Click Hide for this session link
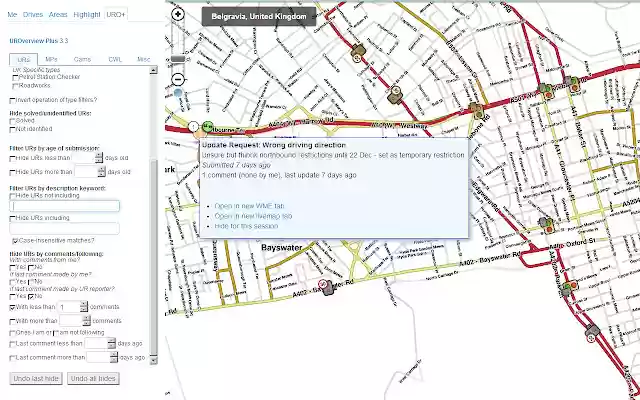Viewport: 640px width, 400px height. (246, 226)
